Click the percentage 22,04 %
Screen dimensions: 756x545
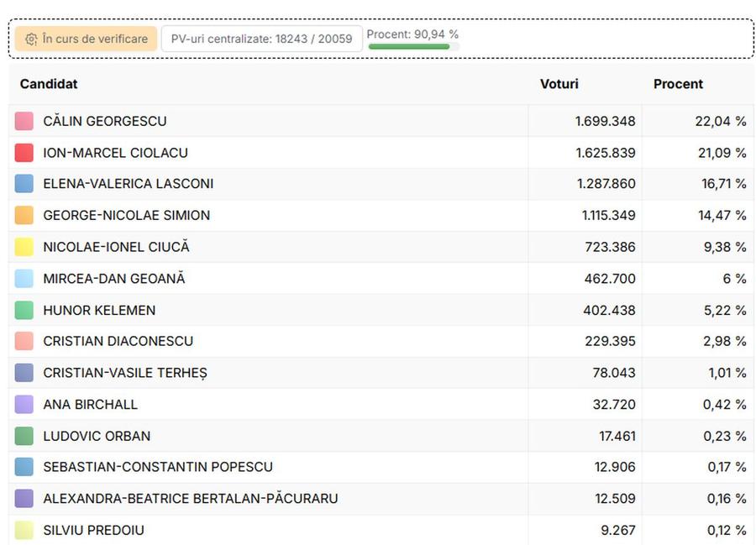point(721,121)
